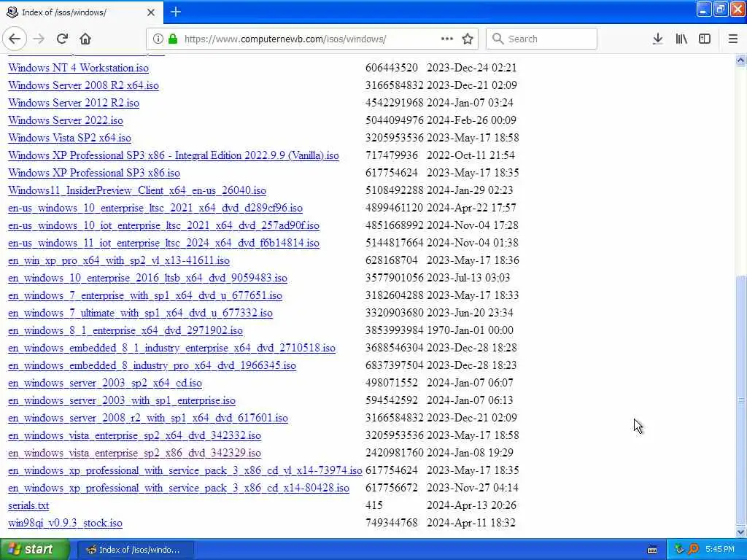
Task: Open the Windows Start button
Action: pyautogui.click(x=35, y=550)
